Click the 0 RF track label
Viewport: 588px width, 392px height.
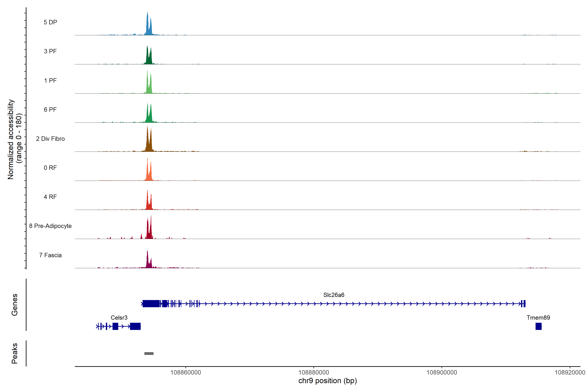pos(50,168)
